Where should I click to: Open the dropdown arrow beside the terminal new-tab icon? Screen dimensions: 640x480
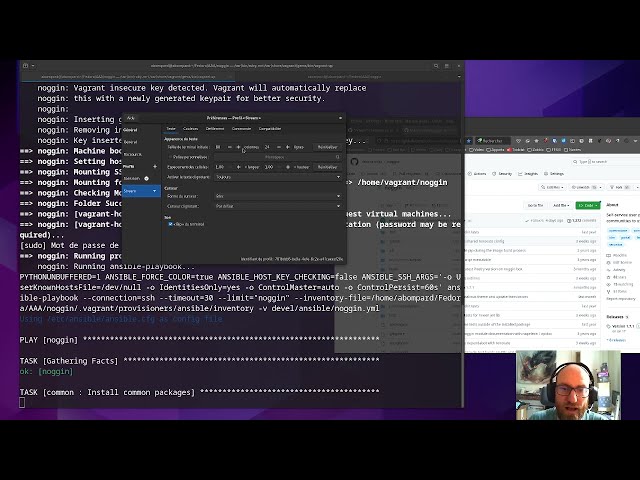pos(33,66)
